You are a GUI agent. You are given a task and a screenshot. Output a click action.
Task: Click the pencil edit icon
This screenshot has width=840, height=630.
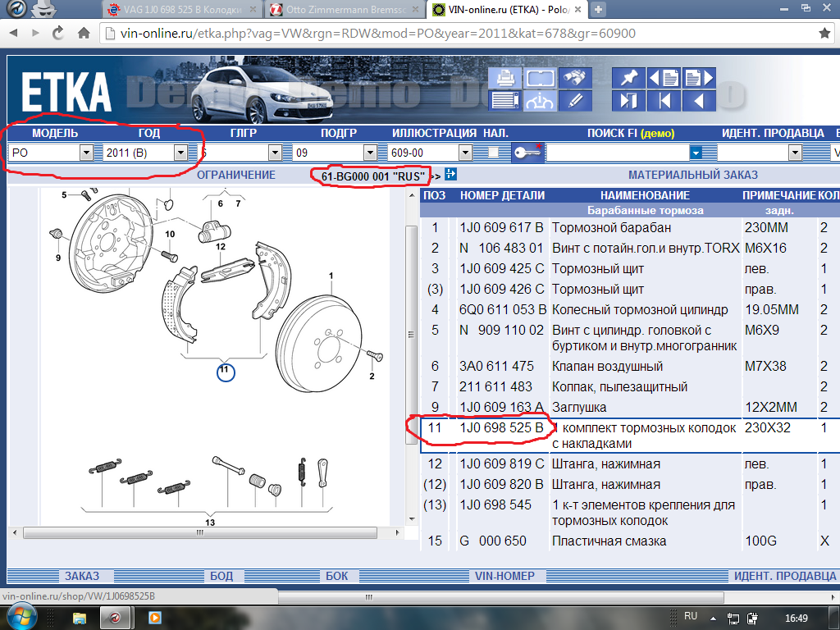(575, 101)
